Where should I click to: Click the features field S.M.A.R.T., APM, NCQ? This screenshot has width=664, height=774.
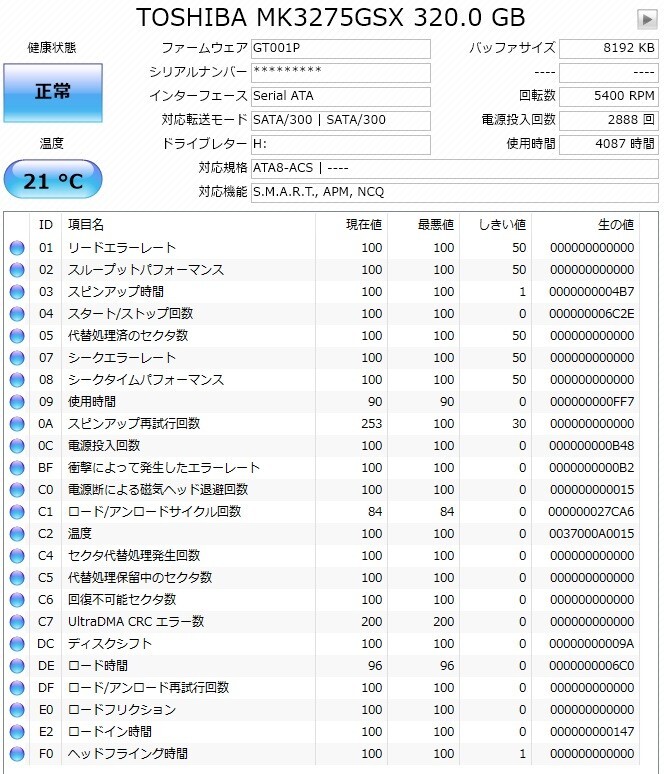tap(455, 193)
